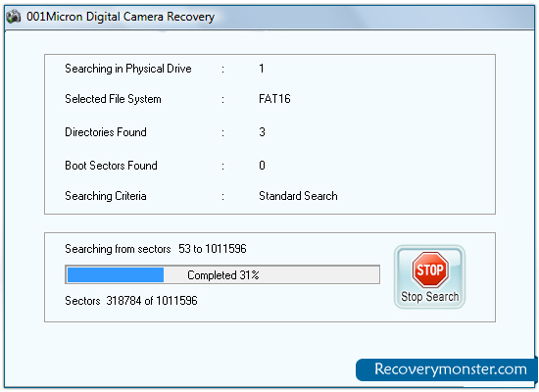Click the FAT16 file system value
Image resolution: width=539 pixels, height=392 pixels.
pos(274,99)
